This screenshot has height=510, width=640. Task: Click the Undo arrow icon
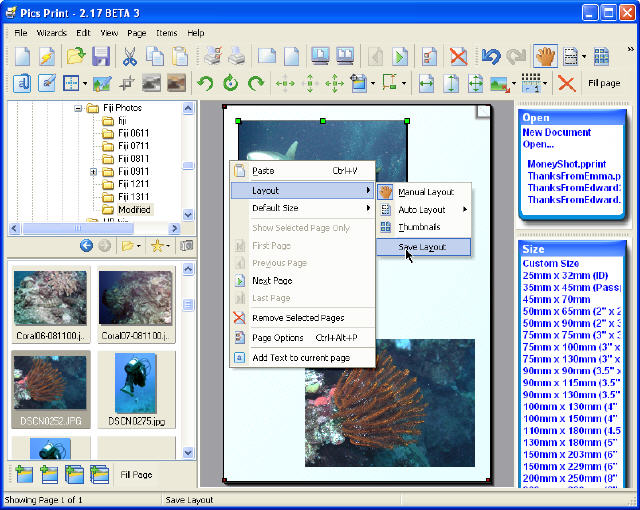pos(490,57)
